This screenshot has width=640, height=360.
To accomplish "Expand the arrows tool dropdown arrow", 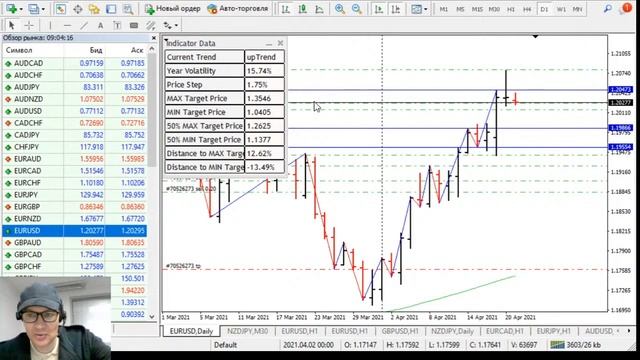I will pos(176,25).
